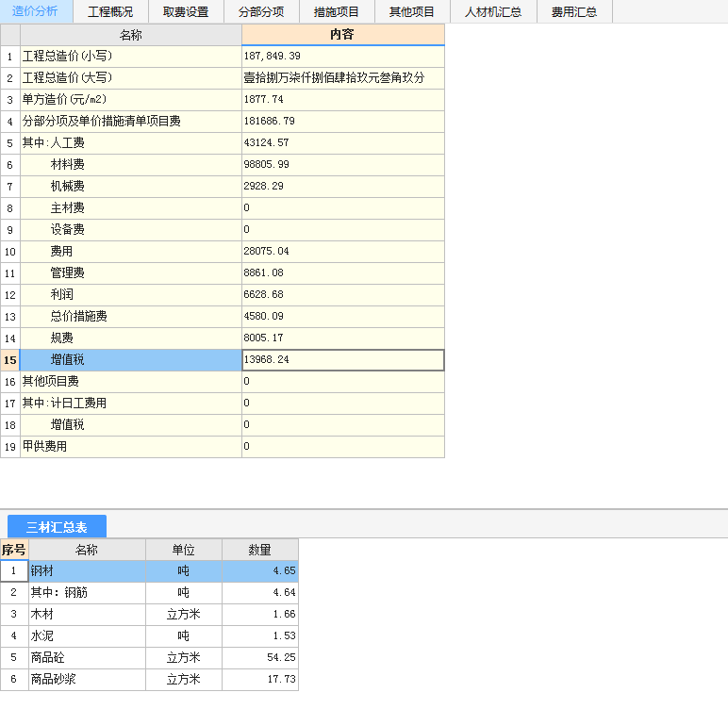Click the quantity 1.53 for 水泥
Viewport: 728px width, 709px height.
click(260, 636)
